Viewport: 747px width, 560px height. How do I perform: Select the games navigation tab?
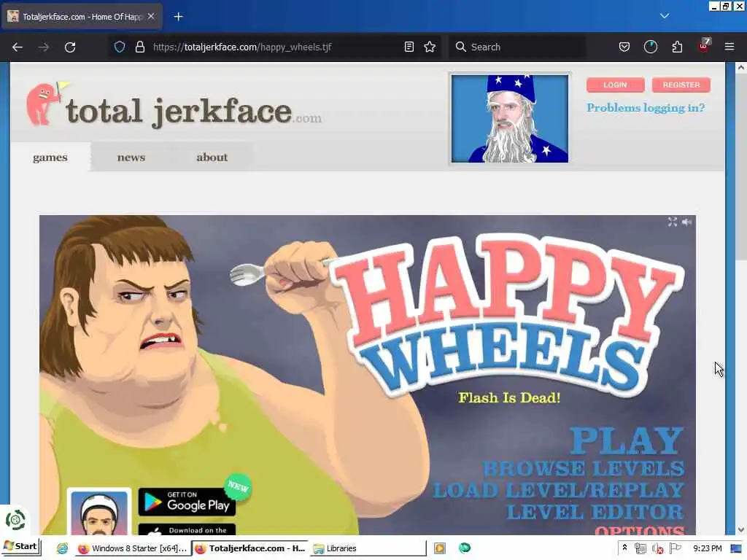click(x=50, y=157)
